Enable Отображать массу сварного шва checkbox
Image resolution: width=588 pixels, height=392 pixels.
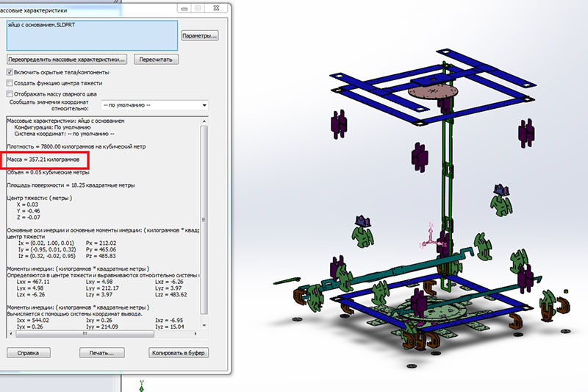[x=10, y=94]
